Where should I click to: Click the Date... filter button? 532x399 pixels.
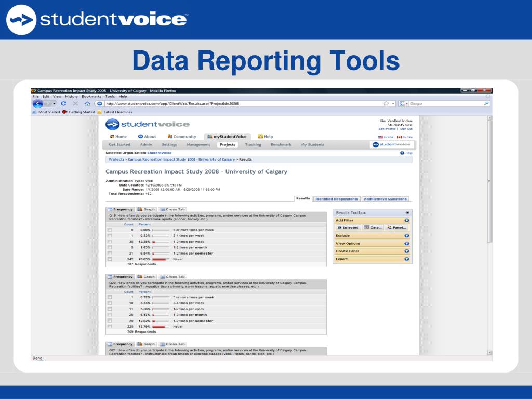click(373, 228)
